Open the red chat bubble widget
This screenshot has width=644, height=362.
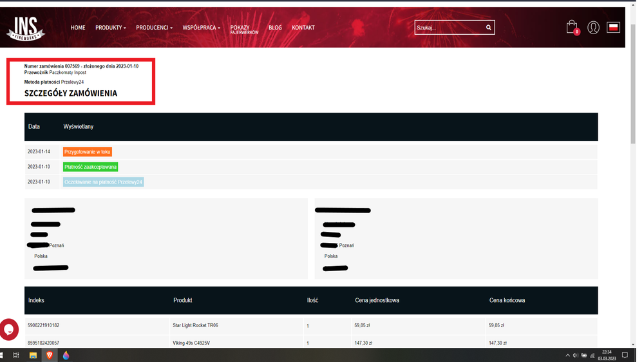pyautogui.click(x=9, y=329)
